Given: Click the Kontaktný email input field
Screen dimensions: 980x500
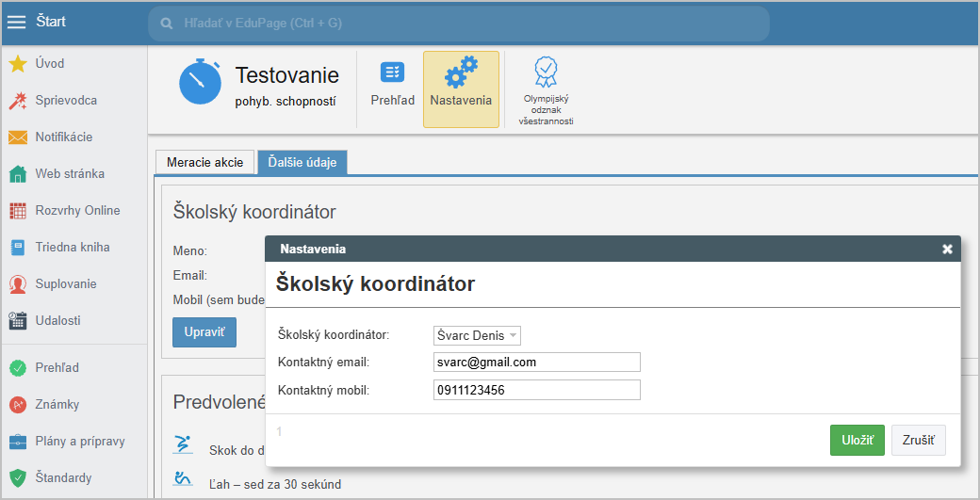Looking at the screenshot, I should pos(536,363).
